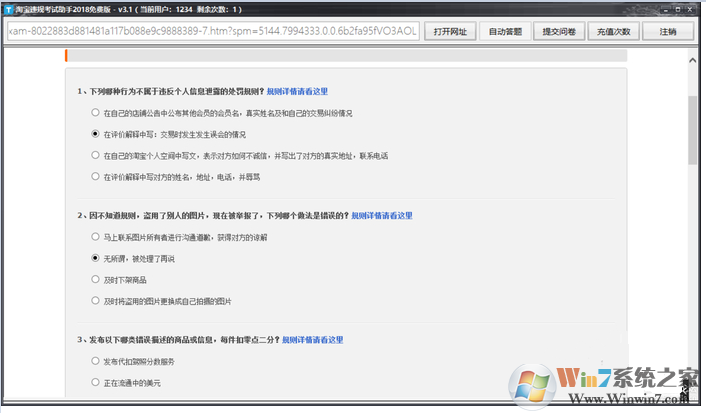
Task: Click the vertical scrollbar thumb
Action: 692,130
